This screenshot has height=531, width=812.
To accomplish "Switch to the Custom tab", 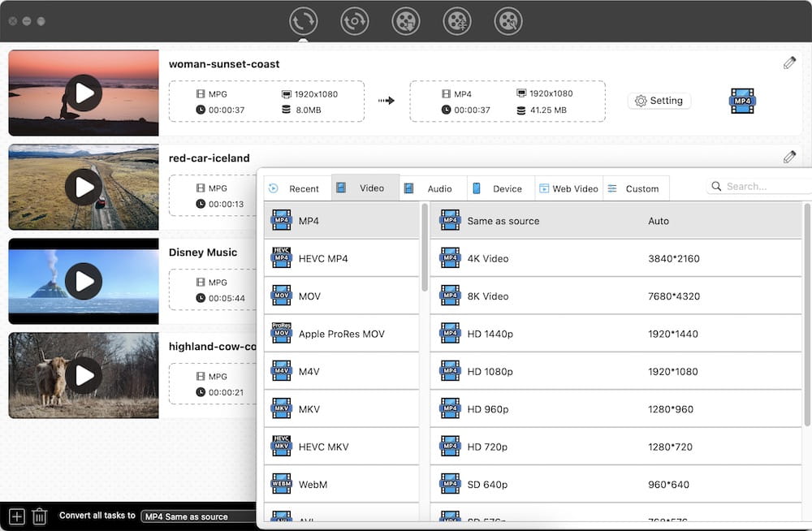I will (636, 188).
